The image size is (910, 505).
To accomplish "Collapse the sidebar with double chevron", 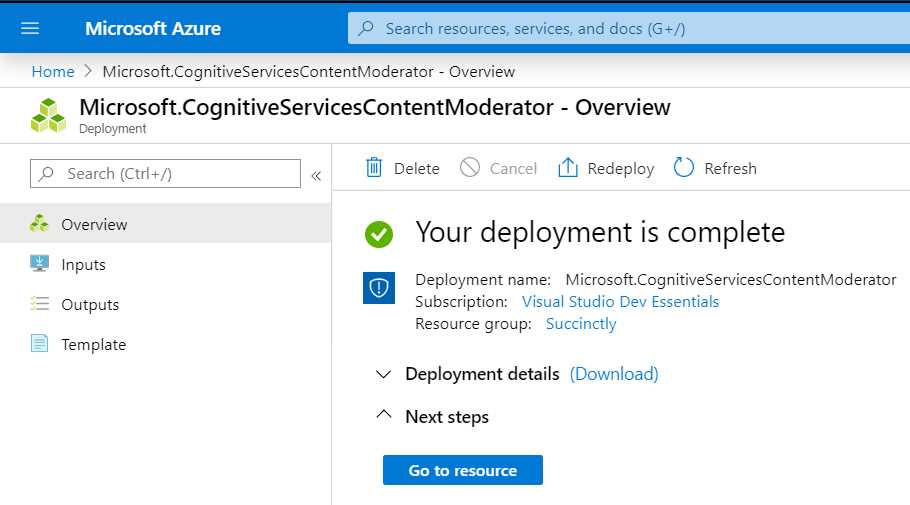I will pos(316,176).
